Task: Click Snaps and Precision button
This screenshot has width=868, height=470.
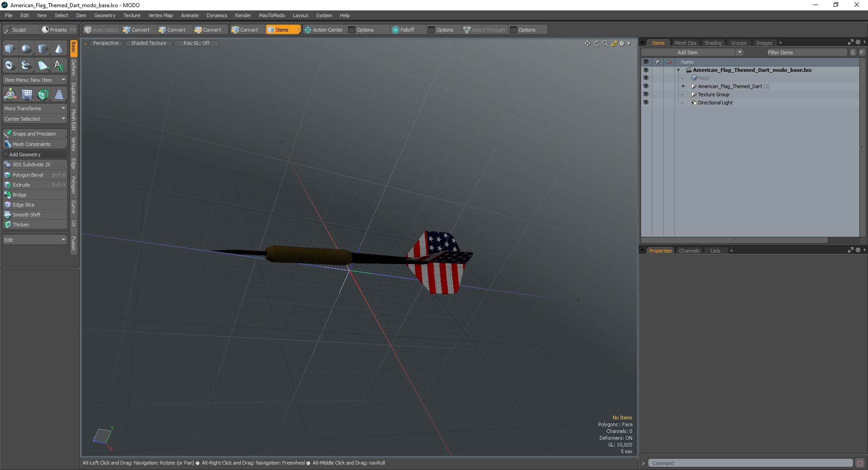Action: [35, 134]
